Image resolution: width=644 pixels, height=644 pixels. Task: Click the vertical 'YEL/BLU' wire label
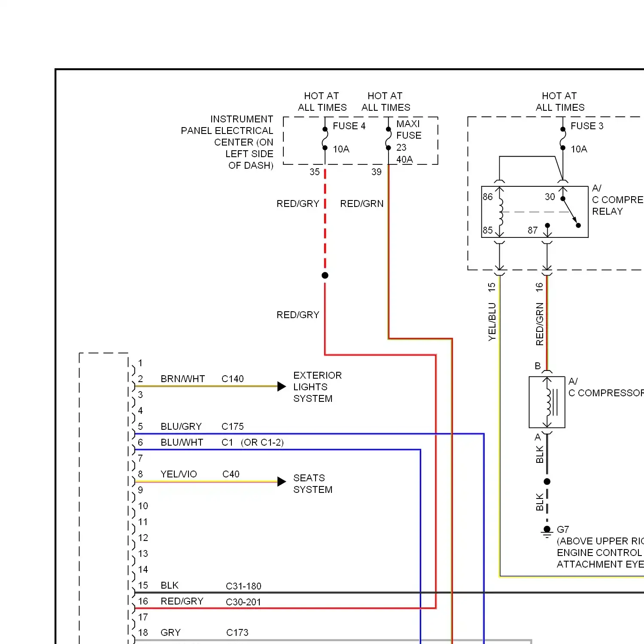(492, 322)
